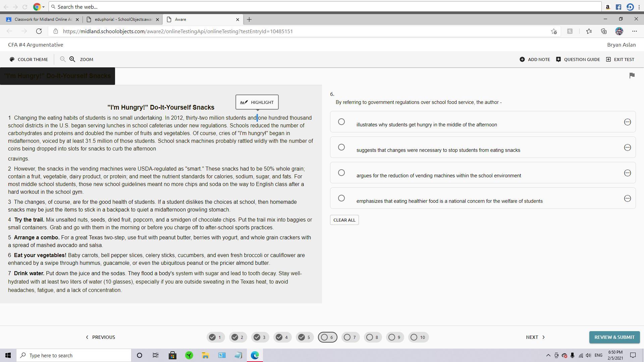Image resolution: width=644 pixels, height=362 pixels.
Task: Click the Exit Test icon
Action: 608,59
